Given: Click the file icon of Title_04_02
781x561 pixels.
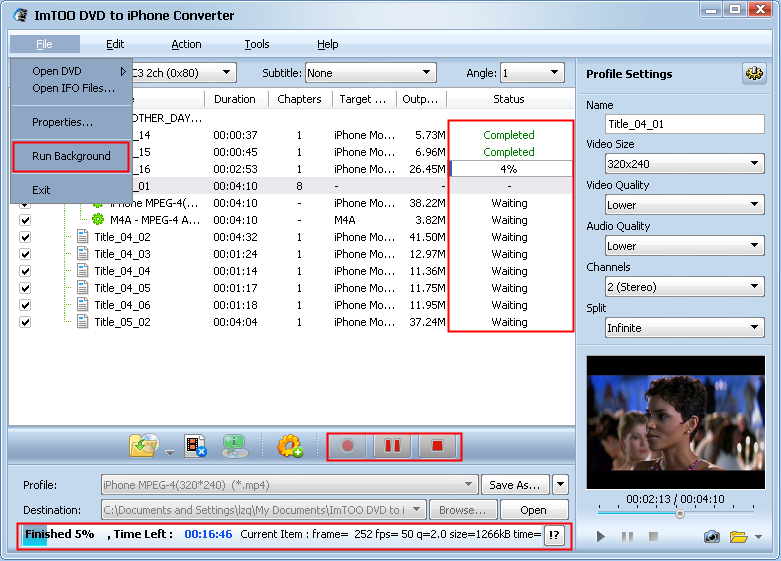Looking at the screenshot, I should coord(83,237).
